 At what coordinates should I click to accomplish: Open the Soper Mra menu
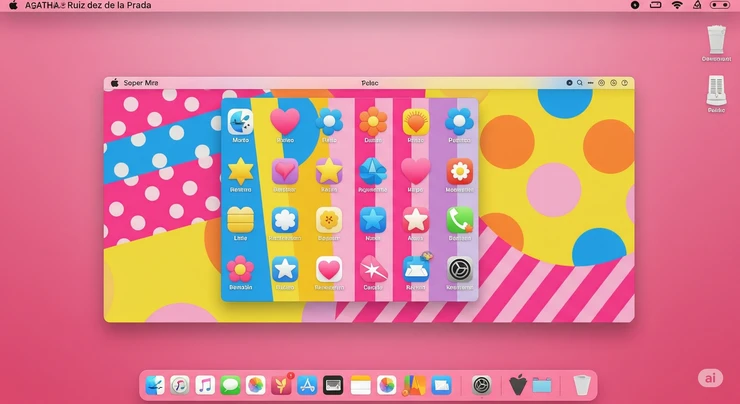pyautogui.click(x=141, y=83)
